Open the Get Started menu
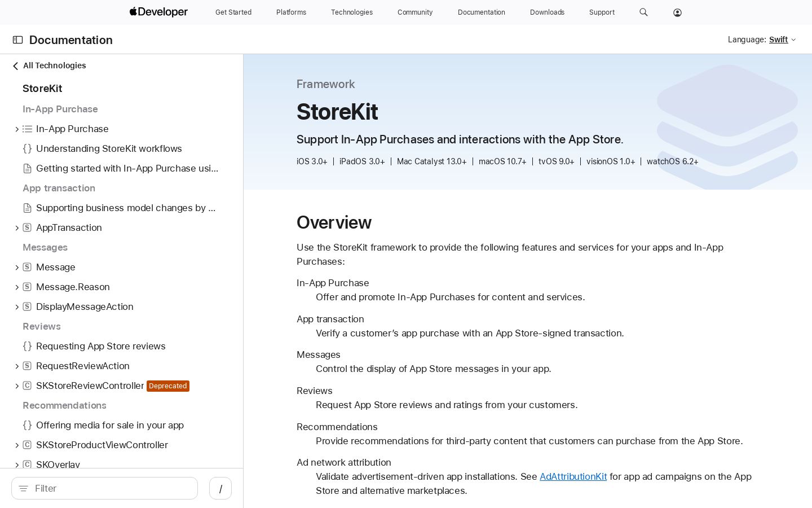 233,12
